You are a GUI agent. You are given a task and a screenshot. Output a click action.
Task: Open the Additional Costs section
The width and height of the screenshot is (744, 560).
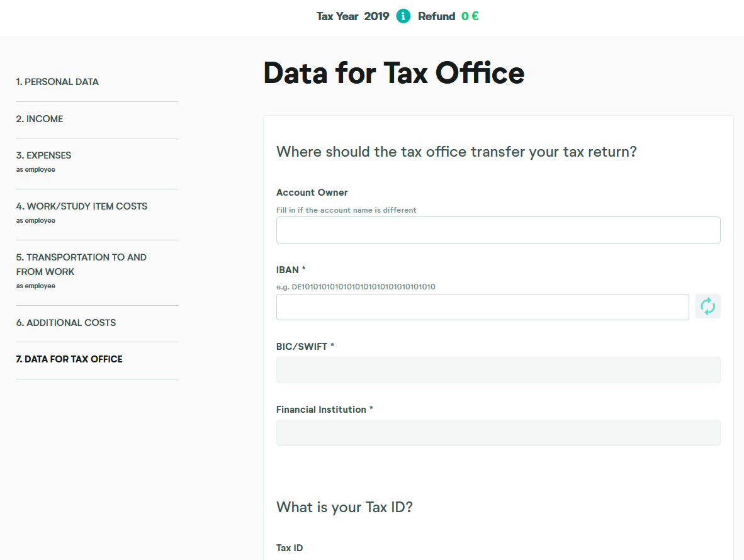pyautogui.click(x=66, y=322)
